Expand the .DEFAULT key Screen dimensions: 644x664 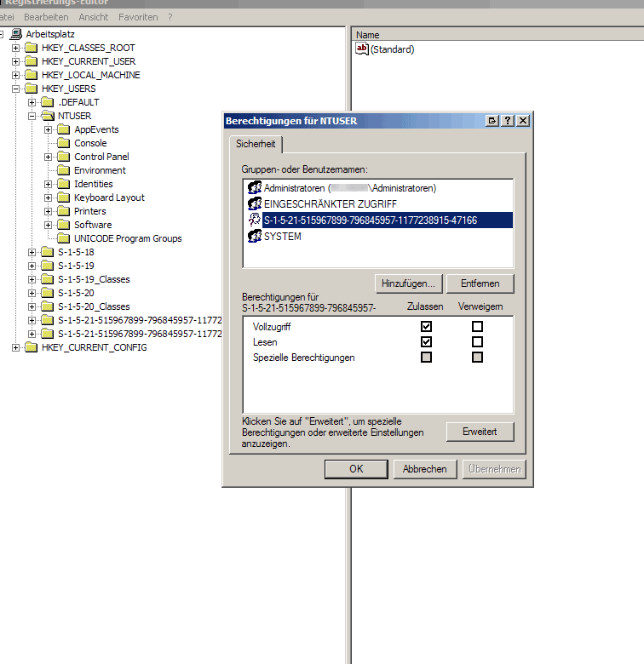(32, 102)
